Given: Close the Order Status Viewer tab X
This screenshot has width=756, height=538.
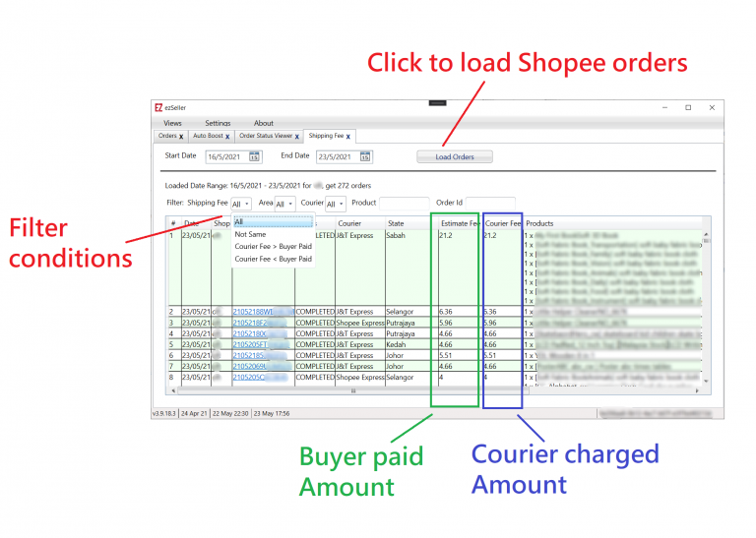Looking at the screenshot, I should tap(296, 137).
